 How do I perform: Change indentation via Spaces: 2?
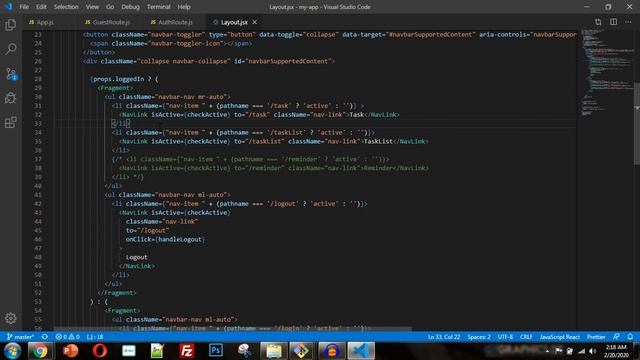479,337
